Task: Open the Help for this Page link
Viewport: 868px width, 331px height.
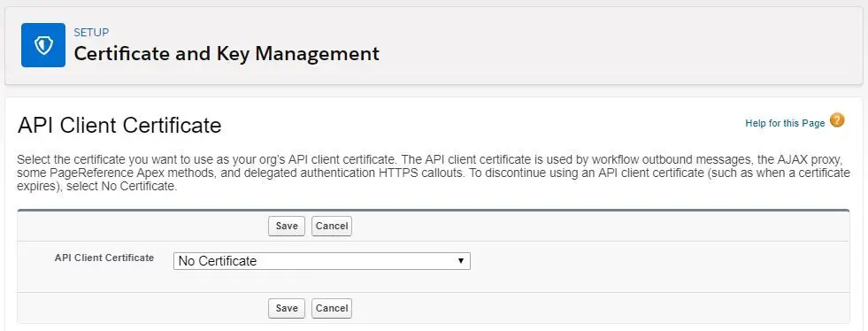Action: pyautogui.click(x=785, y=123)
